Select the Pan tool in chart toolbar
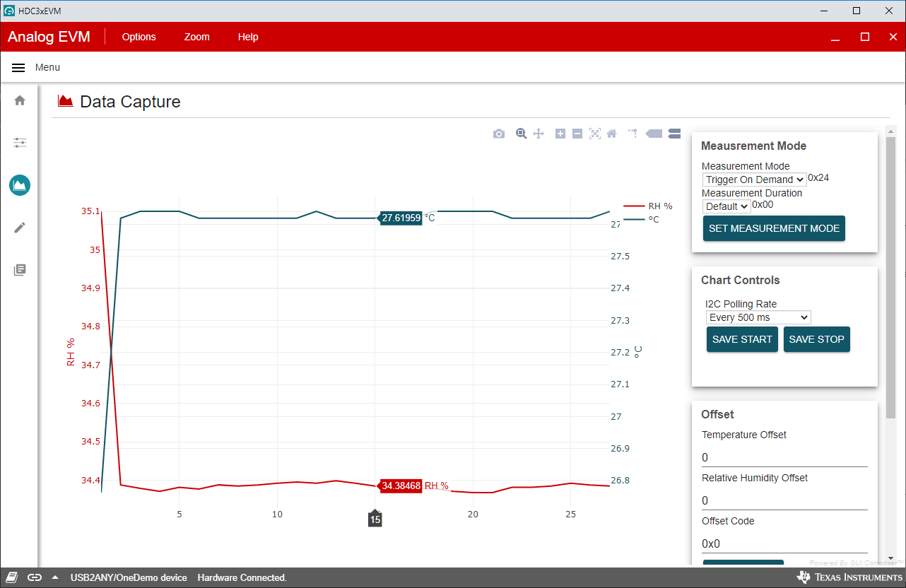The image size is (906, 588). (x=539, y=134)
